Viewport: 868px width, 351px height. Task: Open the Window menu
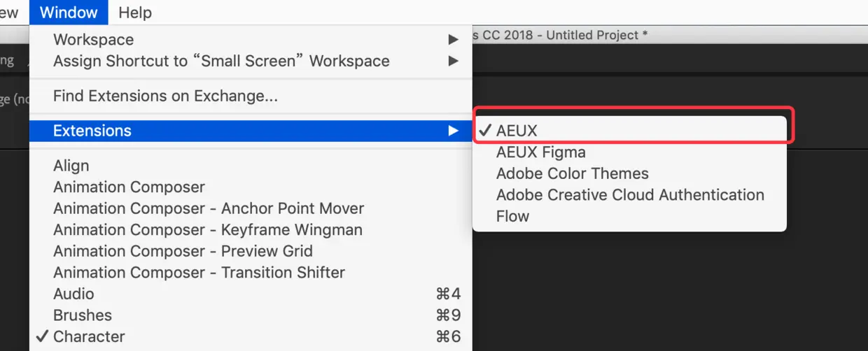click(69, 13)
